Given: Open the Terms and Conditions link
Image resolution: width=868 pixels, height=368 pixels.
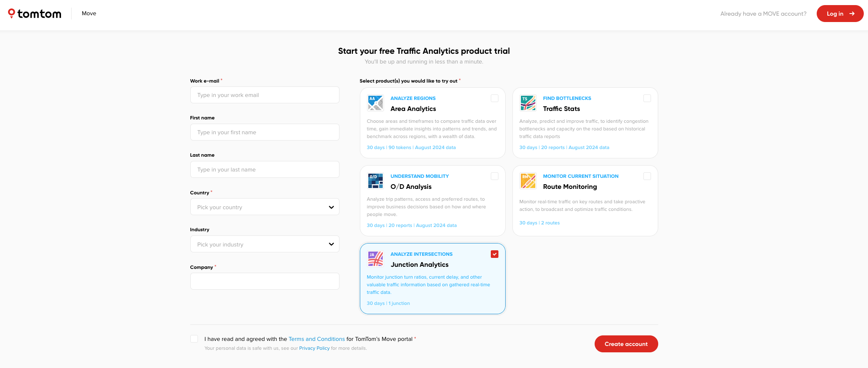Looking at the screenshot, I should tap(317, 339).
